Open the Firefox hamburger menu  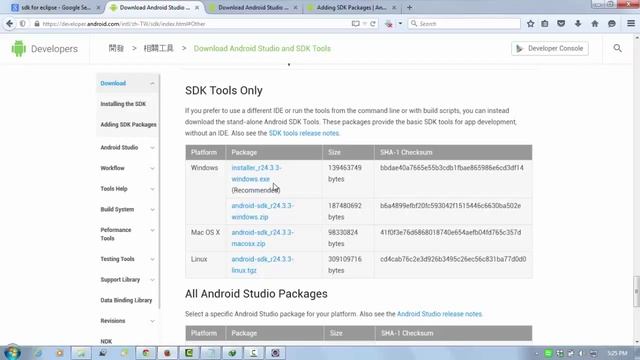[631, 24]
